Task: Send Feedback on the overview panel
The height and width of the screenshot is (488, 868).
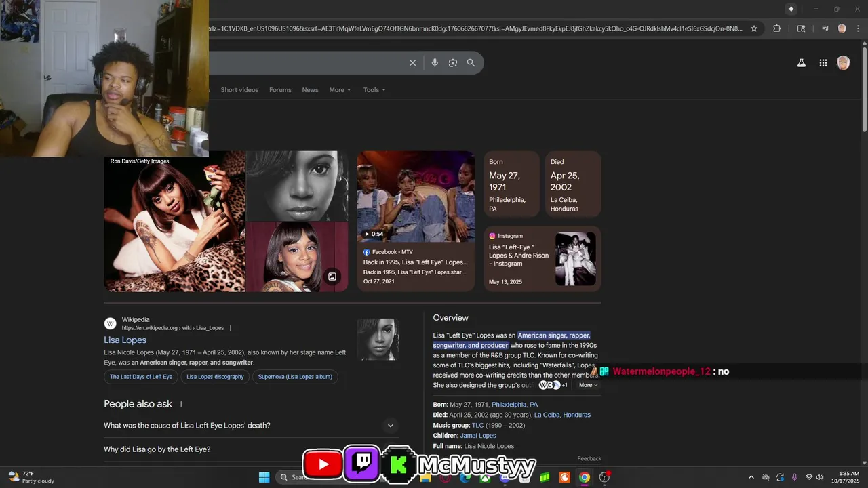Action: point(589,459)
